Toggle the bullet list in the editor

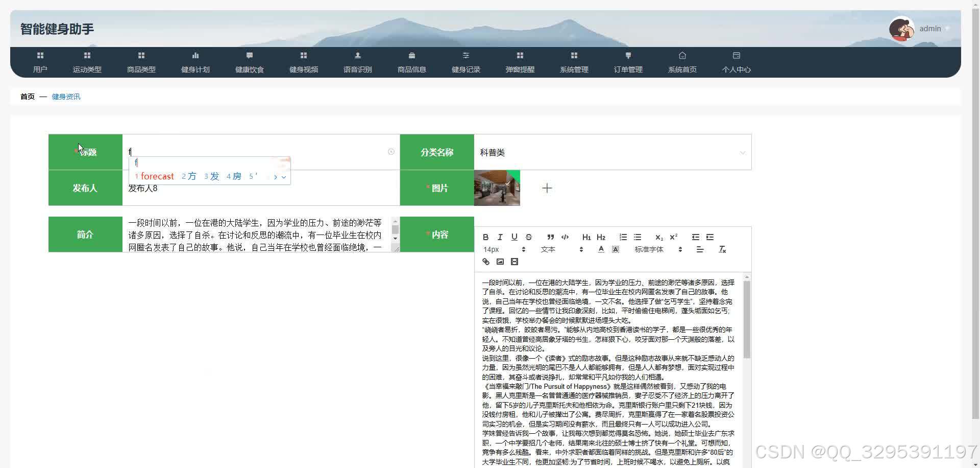pyautogui.click(x=637, y=237)
